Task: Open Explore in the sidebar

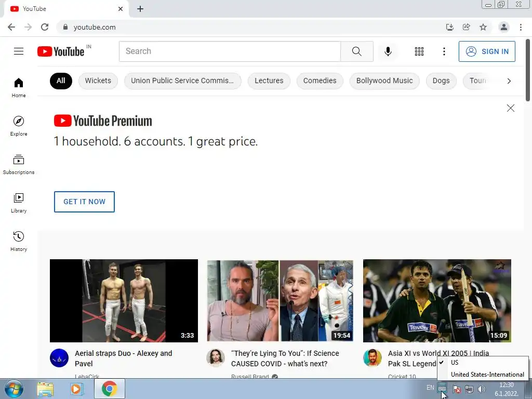Action: tap(19, 126)
